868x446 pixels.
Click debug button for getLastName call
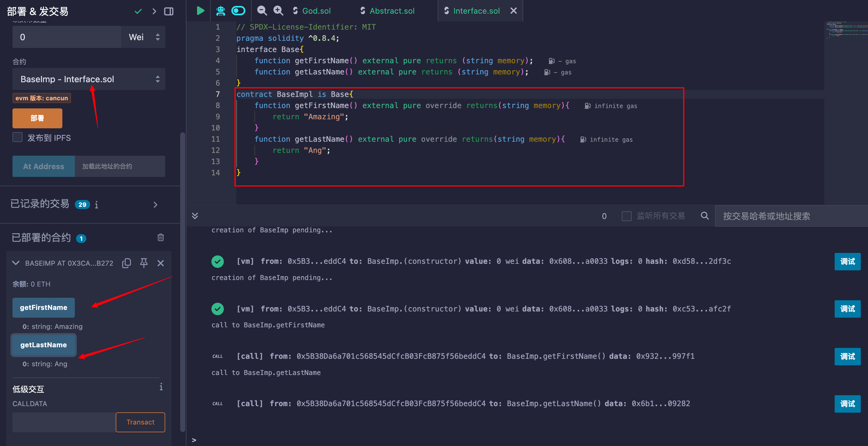[x=847, y=404]
